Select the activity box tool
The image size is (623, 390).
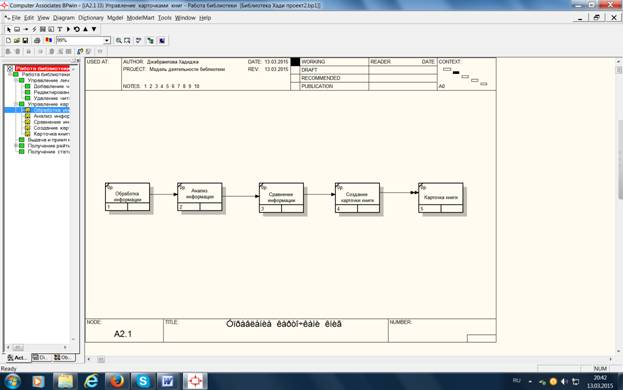(17, 29)
